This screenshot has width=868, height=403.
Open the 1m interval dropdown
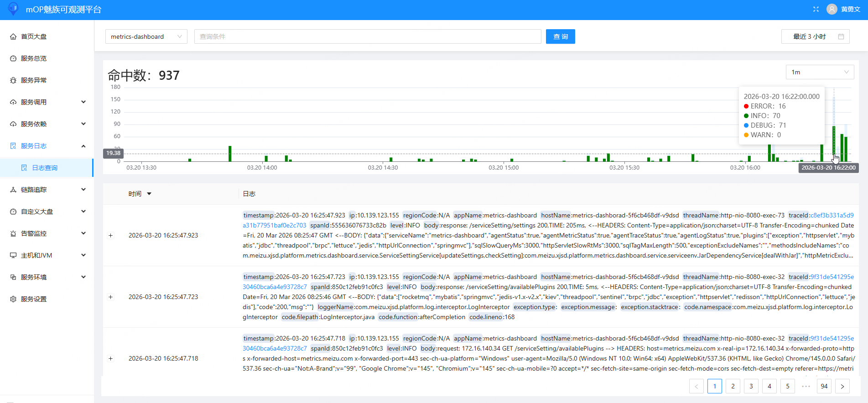819,72
